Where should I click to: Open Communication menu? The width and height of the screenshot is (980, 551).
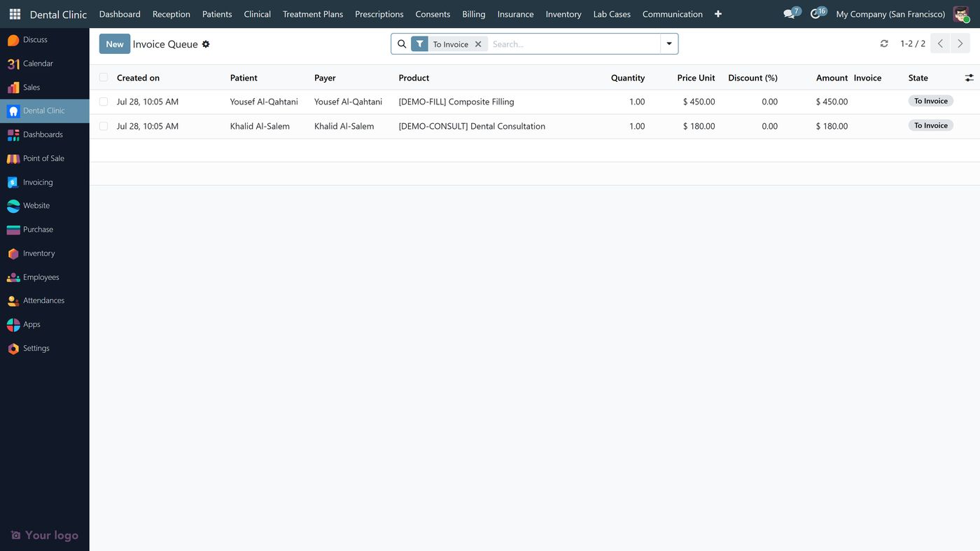(x=673, y=14)
